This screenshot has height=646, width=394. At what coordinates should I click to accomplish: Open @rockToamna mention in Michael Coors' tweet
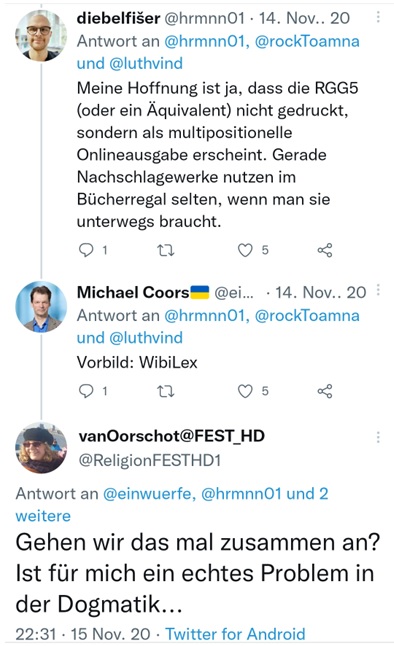(x=307, y=316)
